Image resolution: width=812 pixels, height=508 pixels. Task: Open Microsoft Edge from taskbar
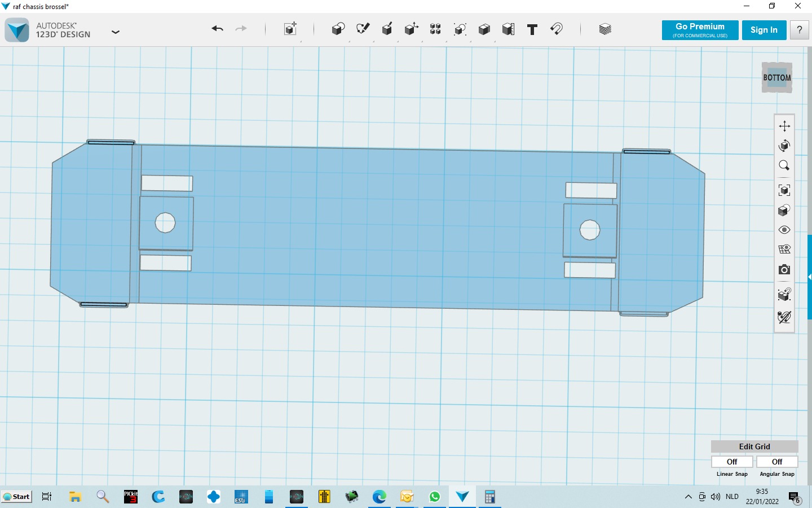(x=379, y=497)
